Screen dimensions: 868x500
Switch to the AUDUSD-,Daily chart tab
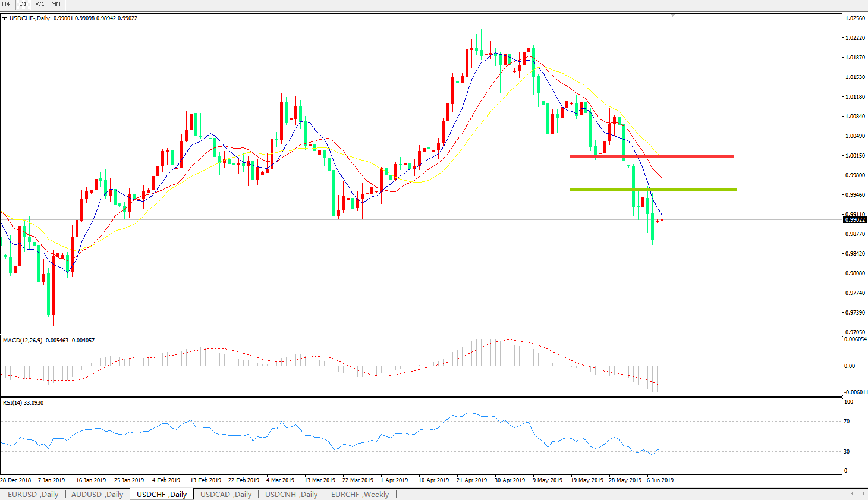tap(97, 494)
